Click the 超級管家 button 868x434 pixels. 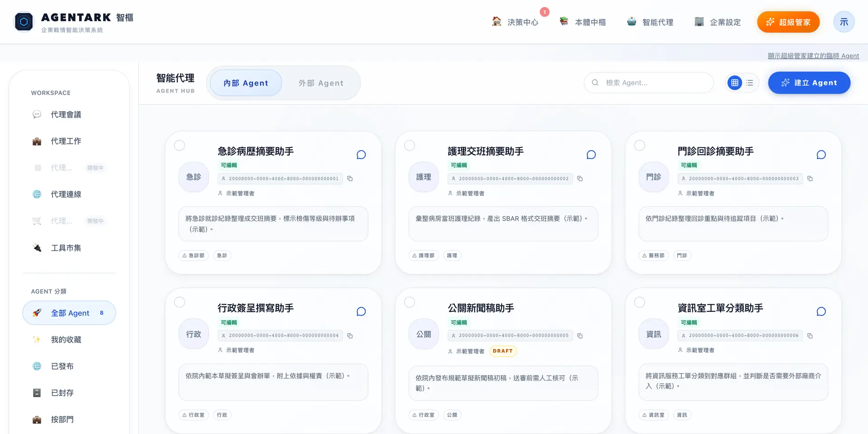[x=788, y=22]
